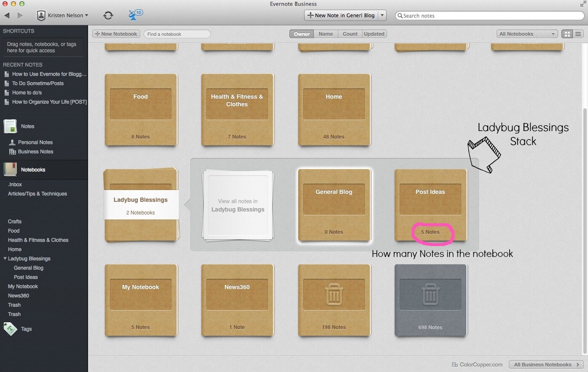
Task: Collapse Ladybug Blessings stack in sidebar
Action: click(x=5, y=259)
